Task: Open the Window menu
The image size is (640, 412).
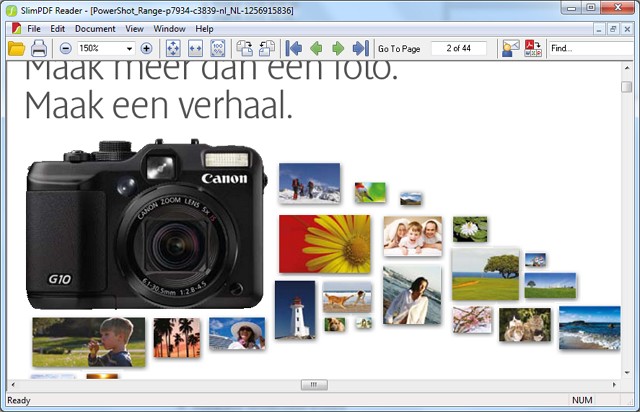Action: (x=169, y=29)
